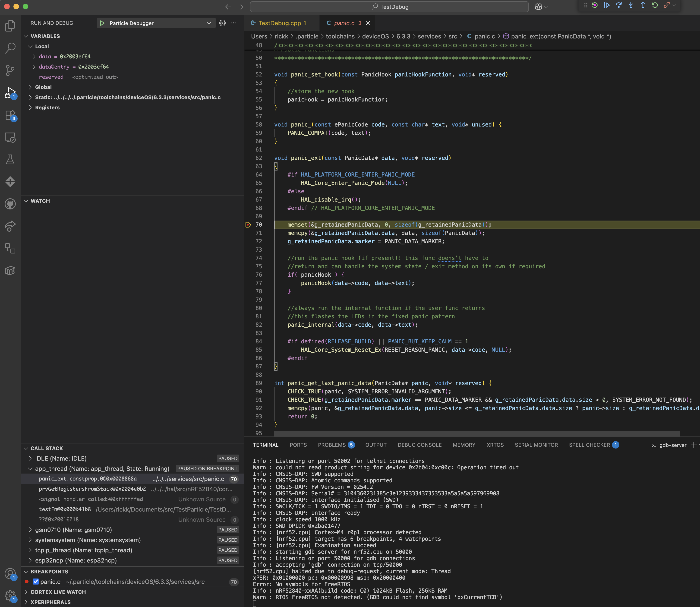Switch to the DEBUG CONSOLE tab
This screenshot has height=607, width=700.
pyautogui.click(x=419, y=445)
